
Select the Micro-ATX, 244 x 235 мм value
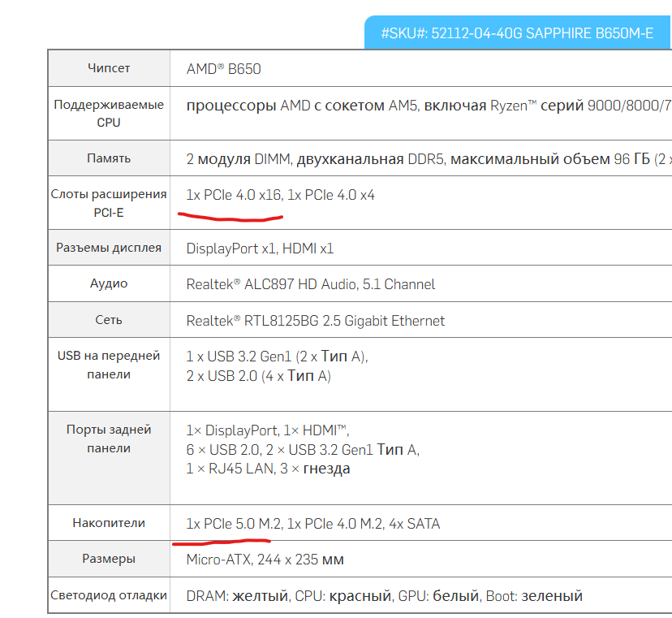point(265,560)
